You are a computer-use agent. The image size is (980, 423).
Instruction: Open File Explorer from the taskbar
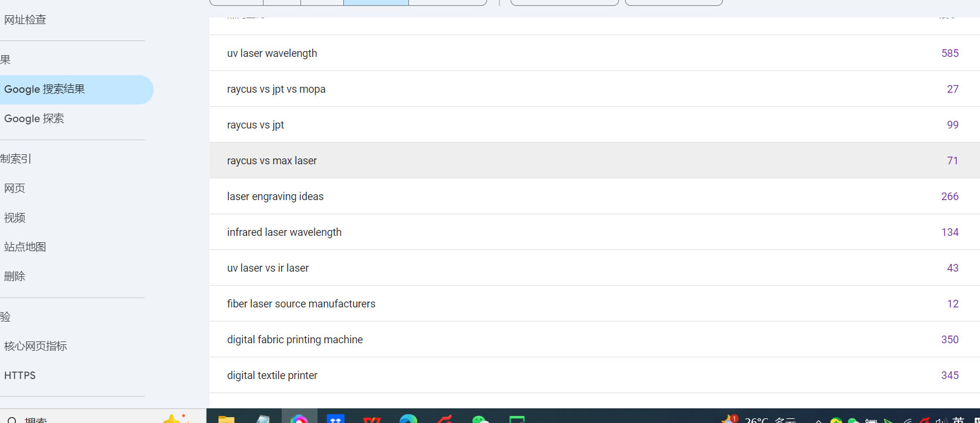227,419
